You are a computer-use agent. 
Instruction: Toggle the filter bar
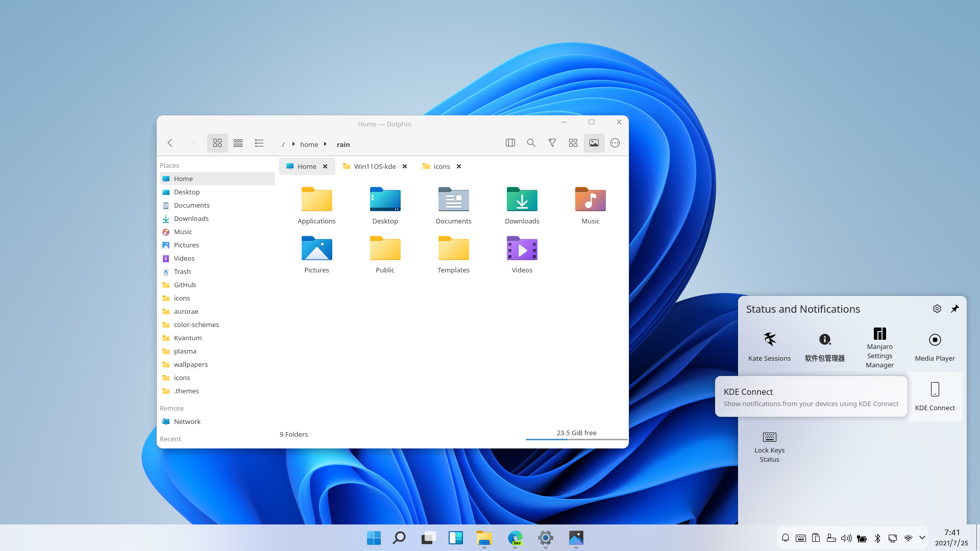[x=552, y=143]
